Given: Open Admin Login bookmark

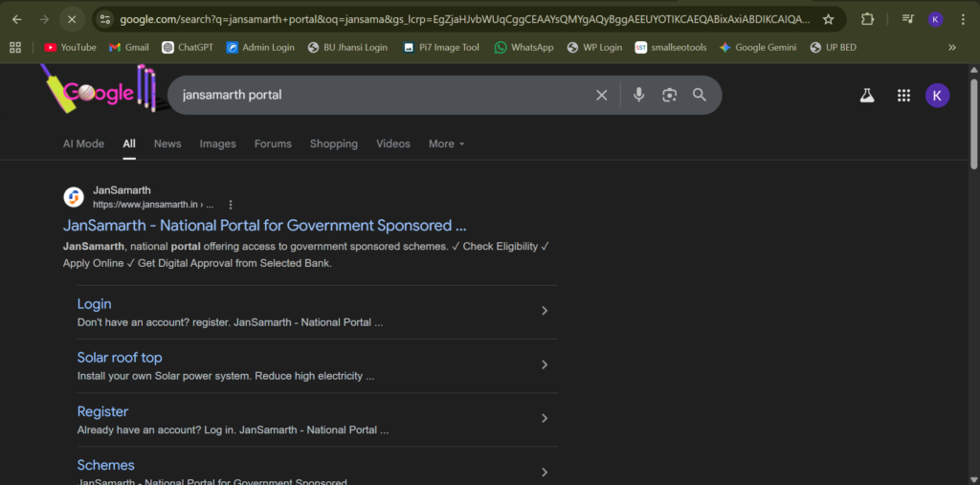Looking at the screenshot, I should [260, 48].
